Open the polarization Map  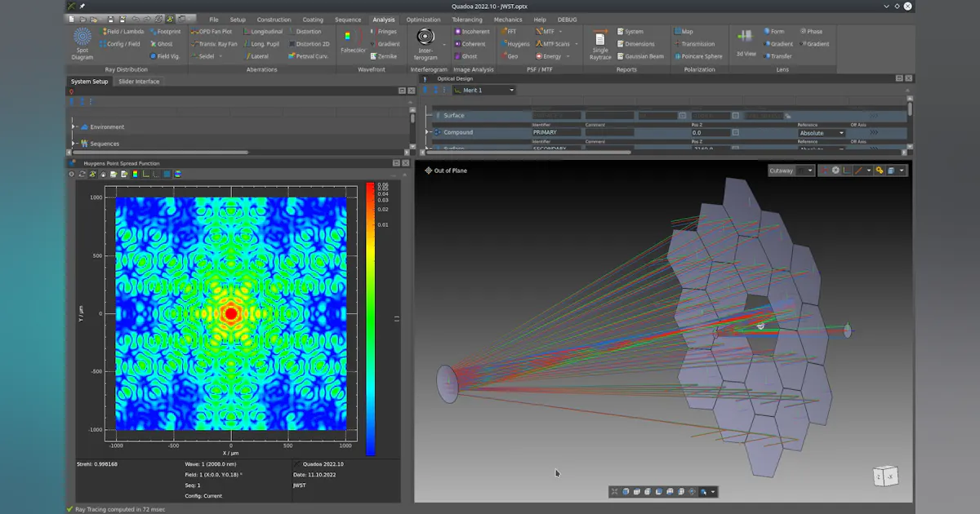click(x=684, y=31)
